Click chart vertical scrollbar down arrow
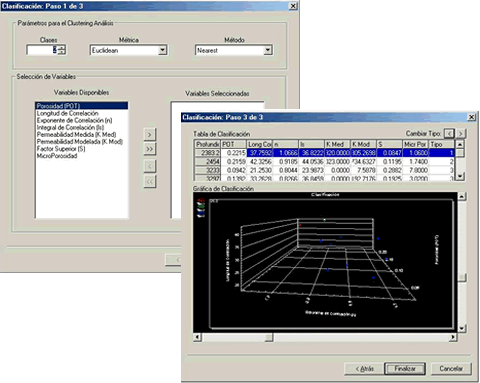480x383 pixels. pyautogui.click(x=462, y=329)
